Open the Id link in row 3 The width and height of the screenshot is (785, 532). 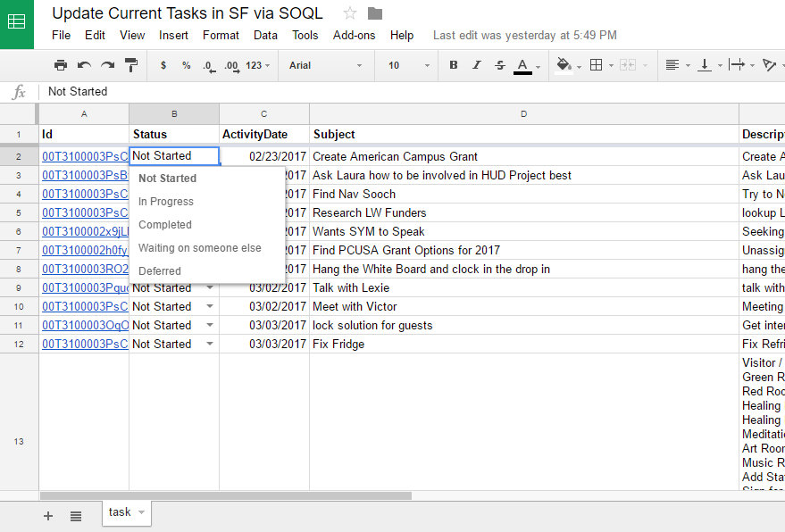(x=85, y=175)
